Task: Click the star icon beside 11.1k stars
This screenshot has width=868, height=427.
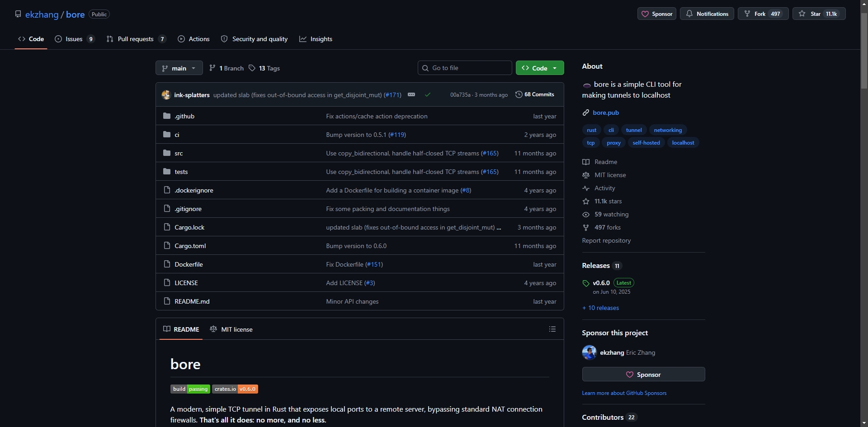Action: [x=586, y=201]
